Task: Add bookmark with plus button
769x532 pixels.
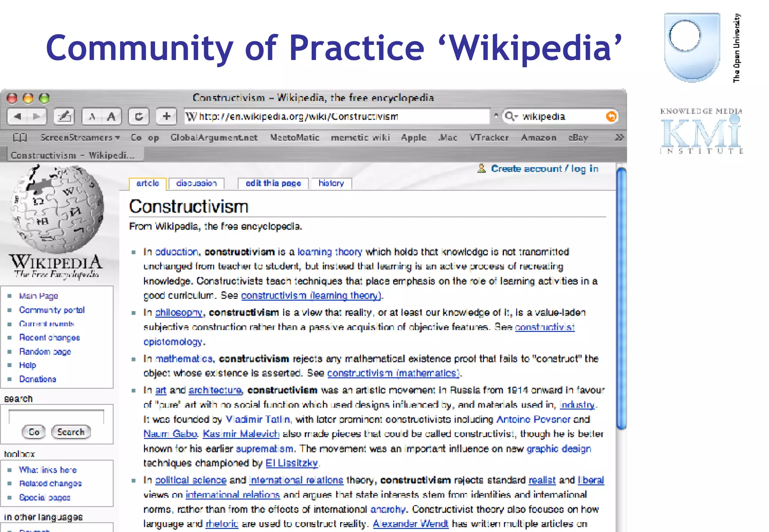Action: coord(166,117)
